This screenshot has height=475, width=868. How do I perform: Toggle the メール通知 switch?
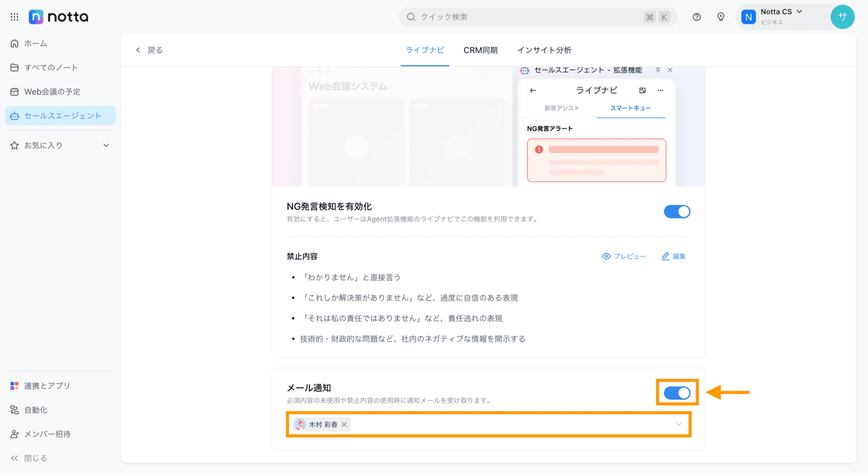point(677,393)
